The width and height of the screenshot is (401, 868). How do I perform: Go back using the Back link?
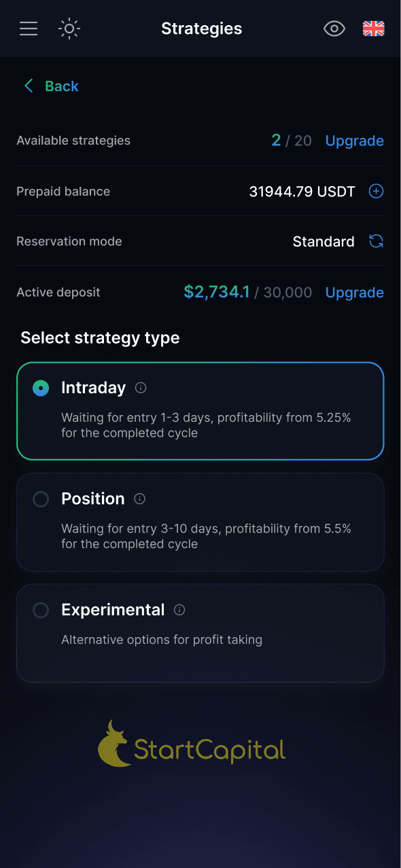click(x=61, y=86)
